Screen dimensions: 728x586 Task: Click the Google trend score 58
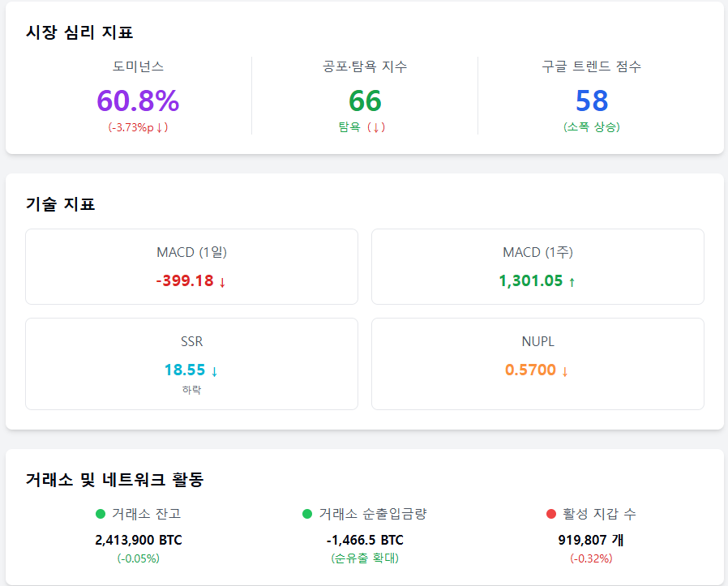(592, 101)
